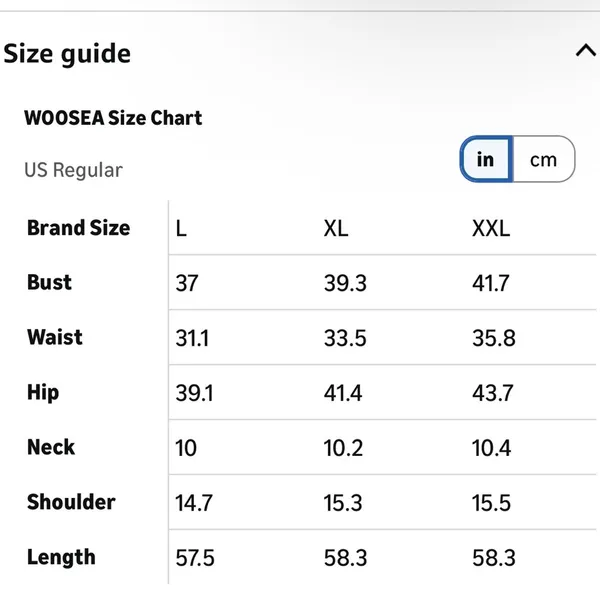The image size is (600, 600).
Task: Click the XL bust value 39.3
Action: [345, 284]
